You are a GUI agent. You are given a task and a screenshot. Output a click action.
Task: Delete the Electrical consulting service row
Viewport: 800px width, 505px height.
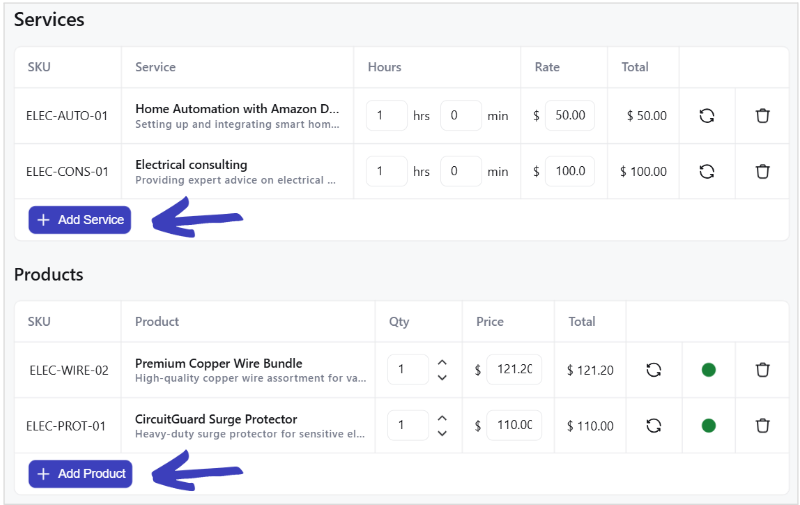coord(762,171)
